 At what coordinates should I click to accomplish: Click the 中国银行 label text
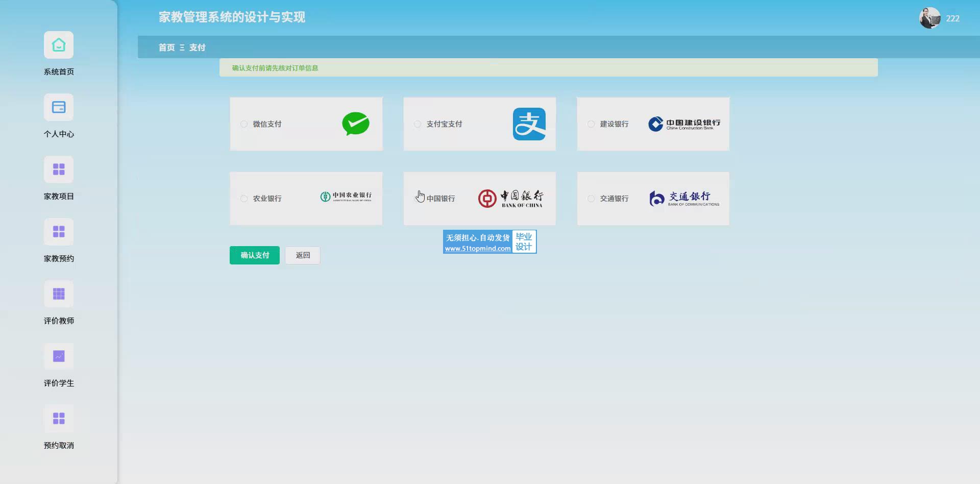(440, 199)
